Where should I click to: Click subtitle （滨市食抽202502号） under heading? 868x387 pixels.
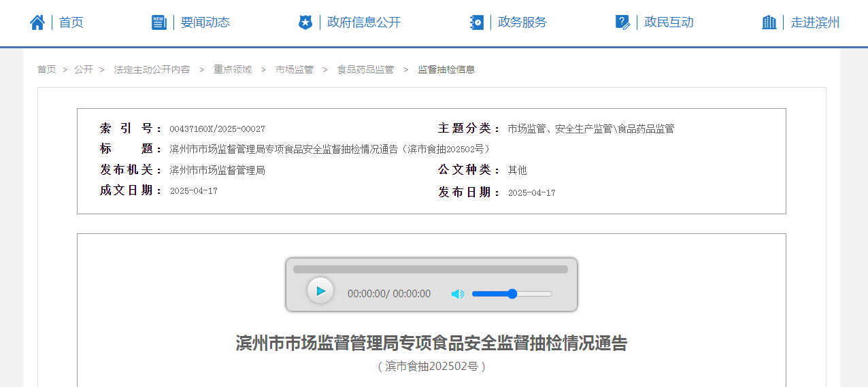(431, 366)
